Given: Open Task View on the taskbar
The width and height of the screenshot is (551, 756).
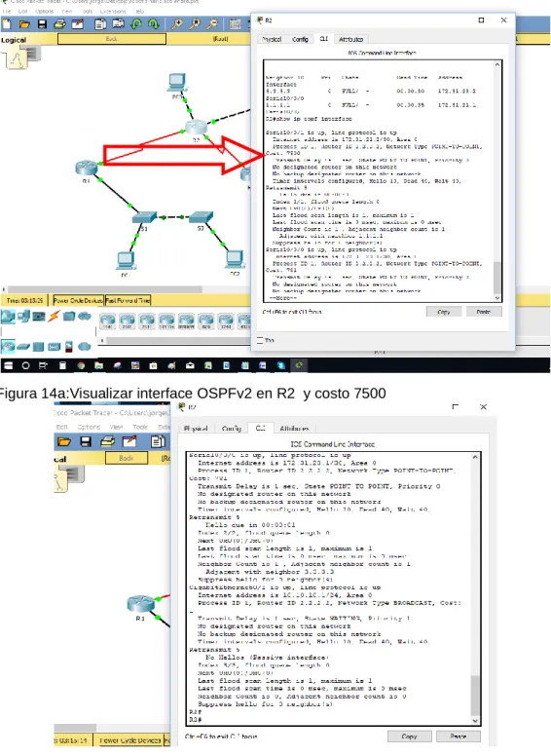Looking at the screenshot, I should coord(44,365).
